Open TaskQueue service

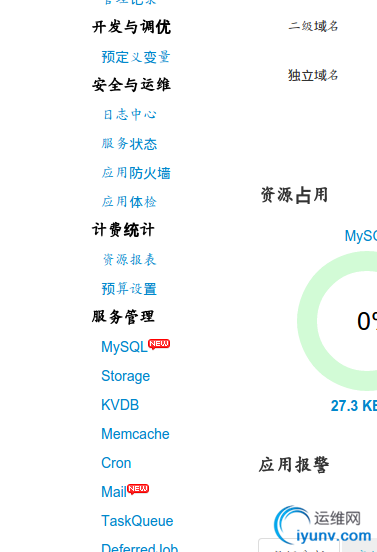point(137,521)
